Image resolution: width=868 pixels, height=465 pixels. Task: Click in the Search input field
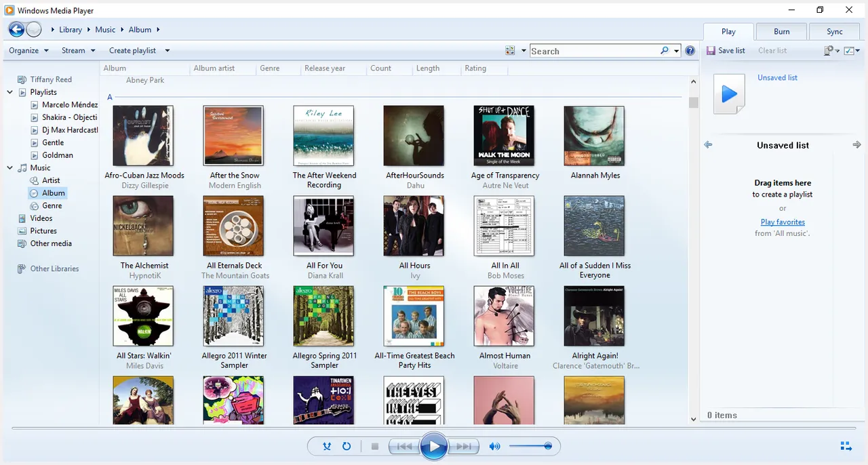[x=594, y=51]
